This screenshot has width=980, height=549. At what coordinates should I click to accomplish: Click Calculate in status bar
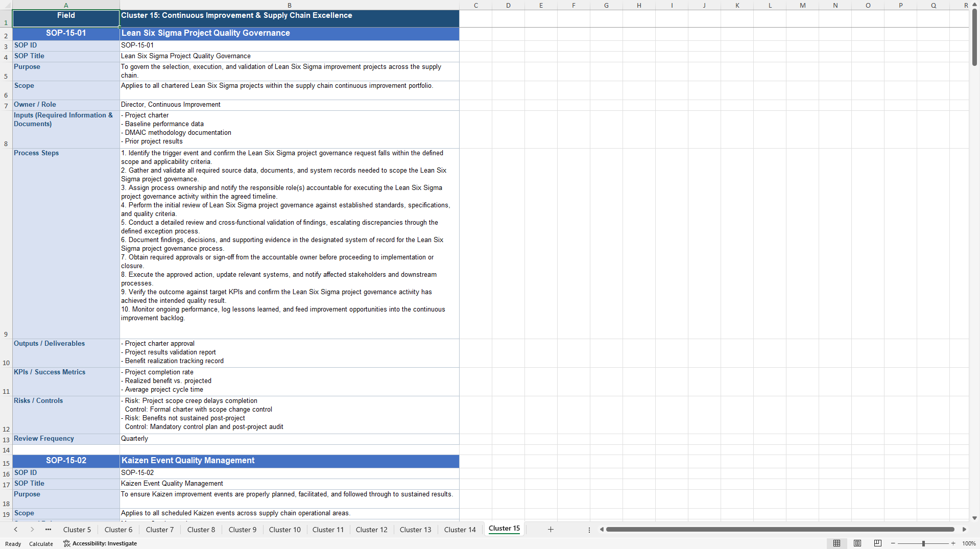(x=41, y=544)
